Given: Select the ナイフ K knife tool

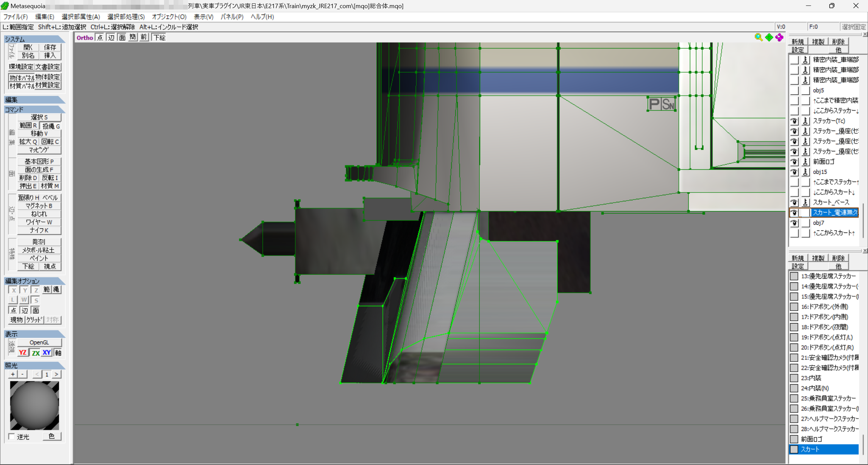Looking at the screenshot, I should (39, 230).
